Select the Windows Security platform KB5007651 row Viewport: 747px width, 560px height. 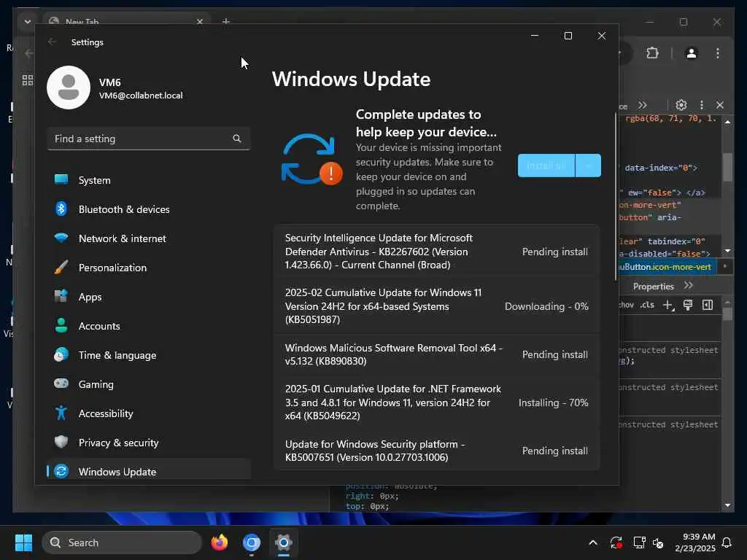[x=436, y=451]
